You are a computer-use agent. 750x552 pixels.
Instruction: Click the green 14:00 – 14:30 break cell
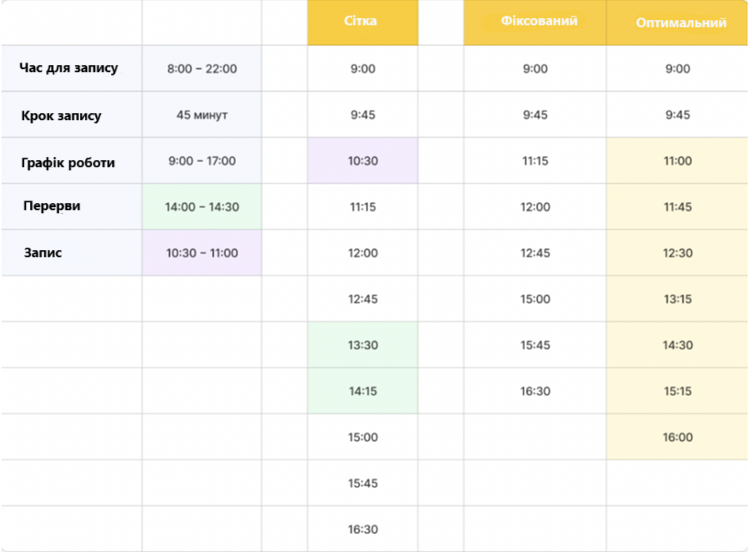click(x=202, y=207)
